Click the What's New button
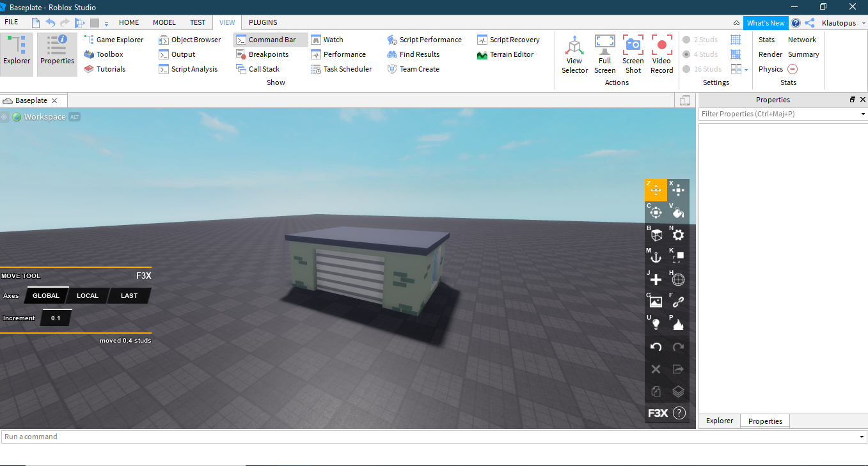This screenshot has width=868, height=466. click(765, 23)
